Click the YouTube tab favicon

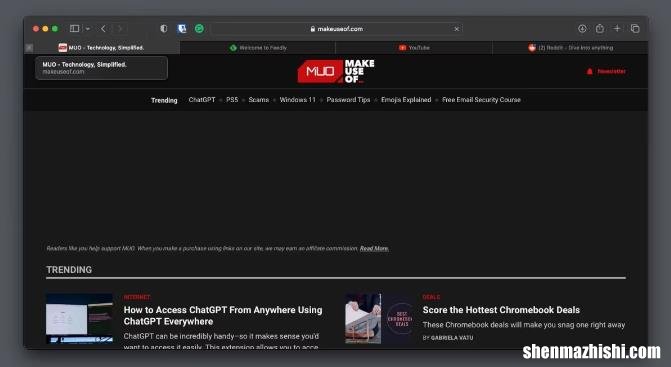[x=402, y=47]
